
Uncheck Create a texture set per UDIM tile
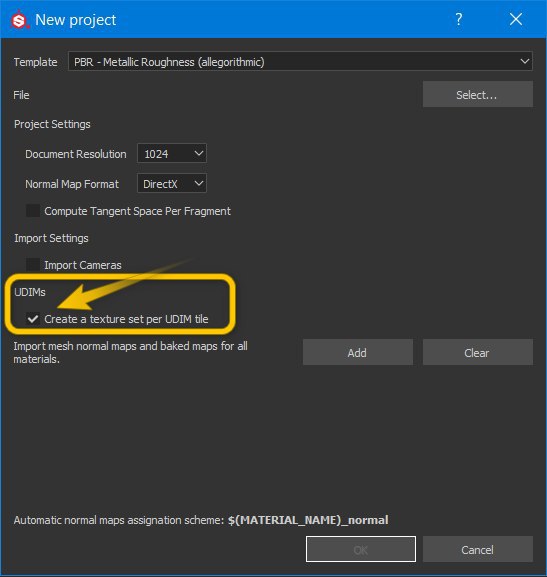33,319
